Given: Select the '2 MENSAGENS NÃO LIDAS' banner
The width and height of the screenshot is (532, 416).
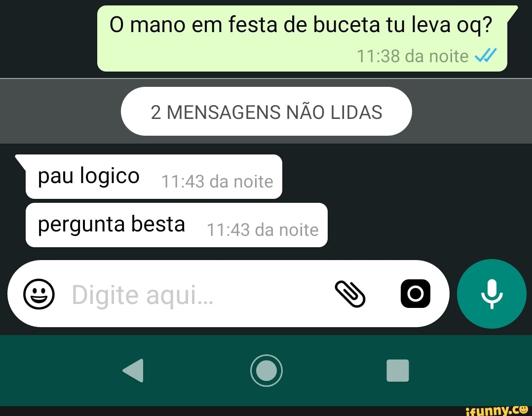Looking at the screenshot, I should (266, 112).
